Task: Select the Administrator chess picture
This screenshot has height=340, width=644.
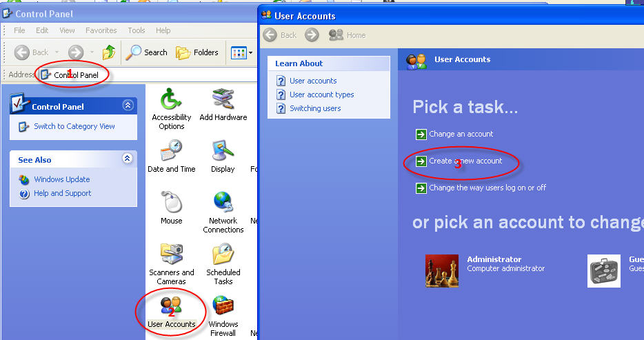Action: click(x=442, y=270)
